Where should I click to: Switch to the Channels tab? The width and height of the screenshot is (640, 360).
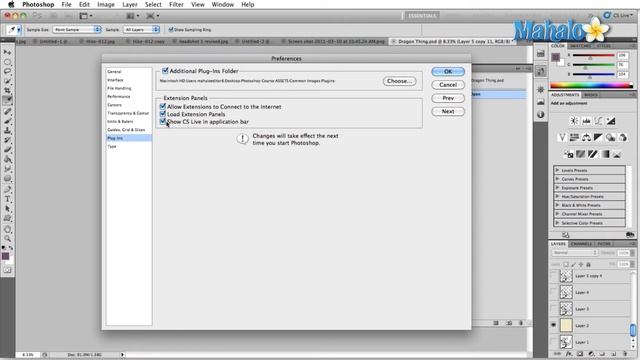coord(581,244)
